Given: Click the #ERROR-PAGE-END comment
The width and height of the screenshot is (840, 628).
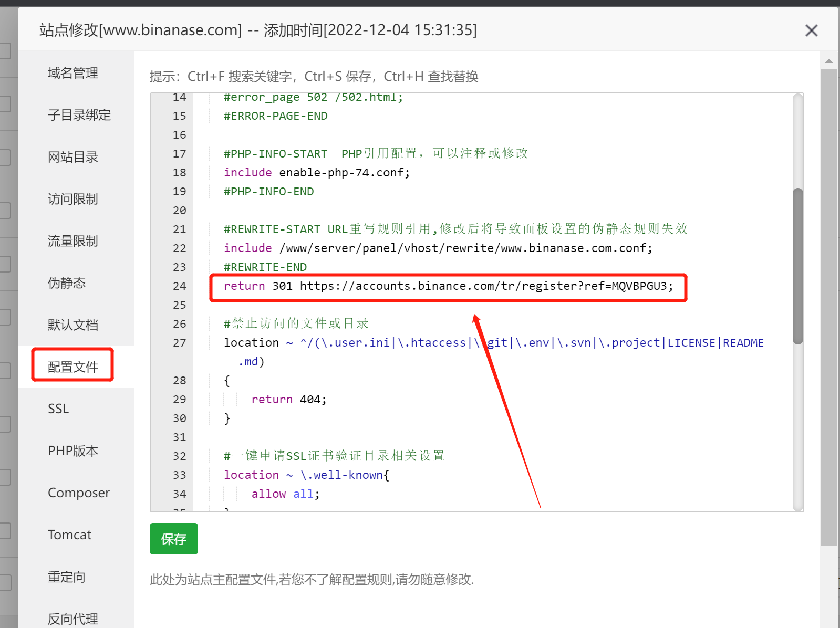Looking at the screenshot, I should coord(276,116).
